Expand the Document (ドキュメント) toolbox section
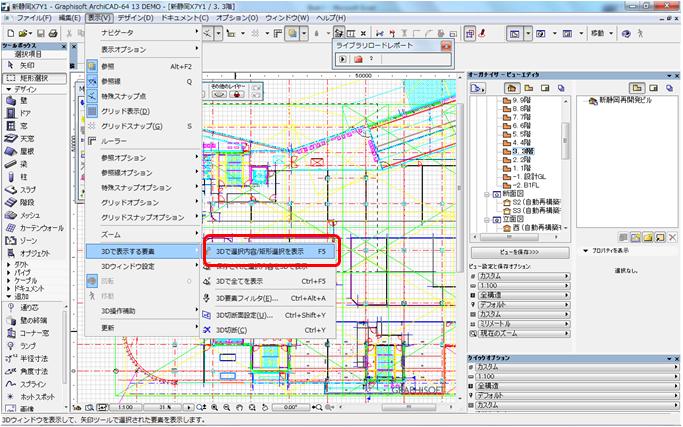The width and height of the screenshot is (683, 427). tap(30, 287)
